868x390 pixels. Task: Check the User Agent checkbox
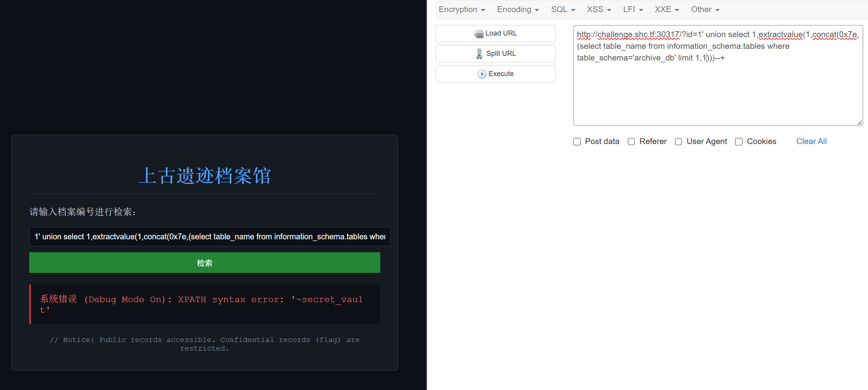tap(678, 142)
